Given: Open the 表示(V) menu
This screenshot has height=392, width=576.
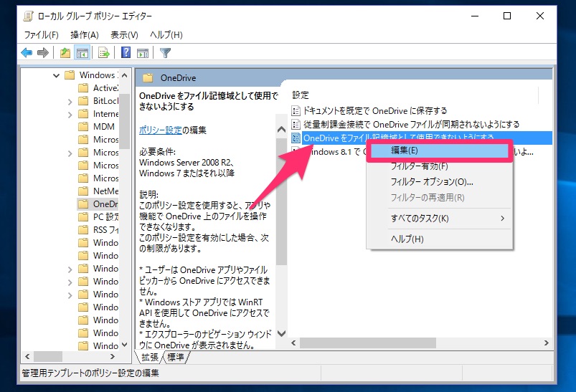Looking at the screenshot, I should [124, 35].
